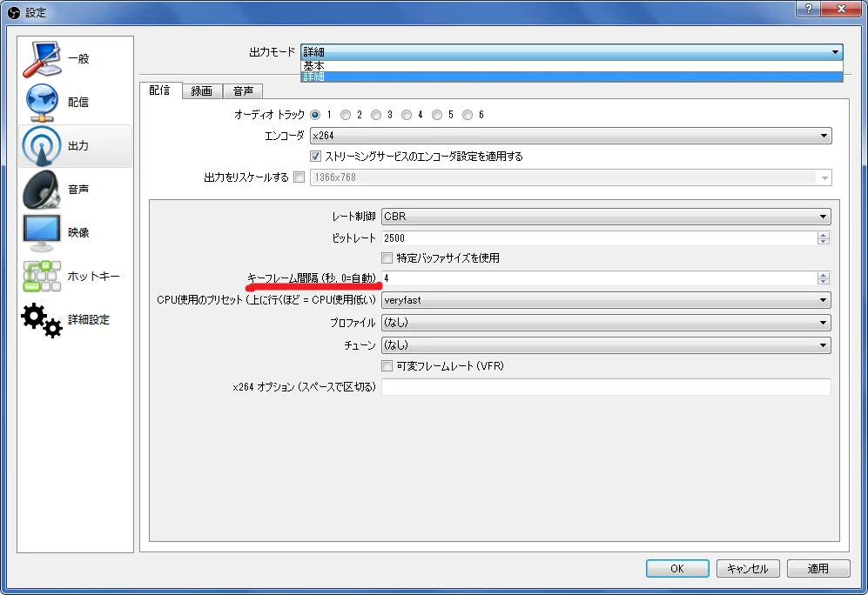The image size is (868, 595).
Task: Increase keyframe interval with up arrow
Action: click(823, 275)
